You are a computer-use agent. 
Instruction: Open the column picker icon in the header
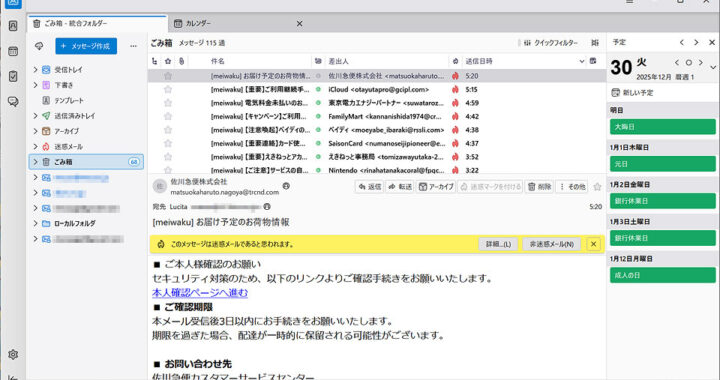click(x=593, y=61)
